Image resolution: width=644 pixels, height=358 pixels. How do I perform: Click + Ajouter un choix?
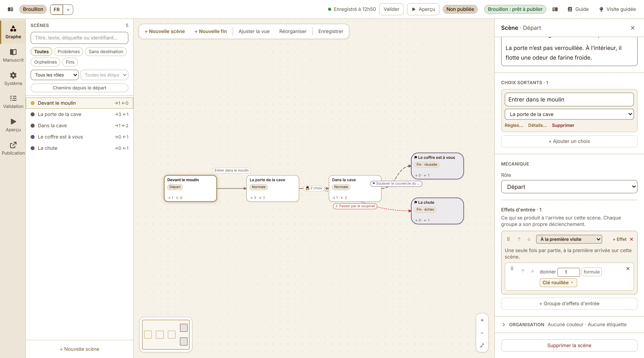tap(569, 141)
